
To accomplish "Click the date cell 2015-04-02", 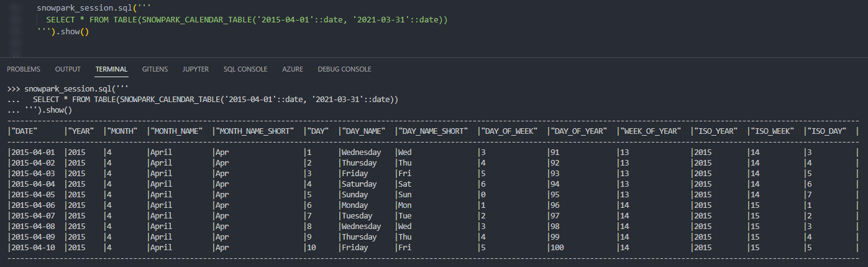I will tap(33, 162).
